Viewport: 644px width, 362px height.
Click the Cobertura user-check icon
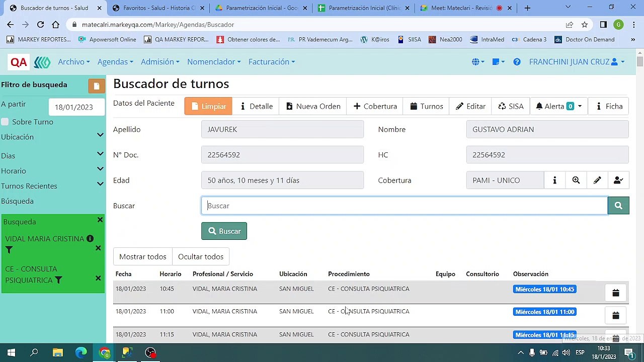pyautogui.click(x=618, y=180)
